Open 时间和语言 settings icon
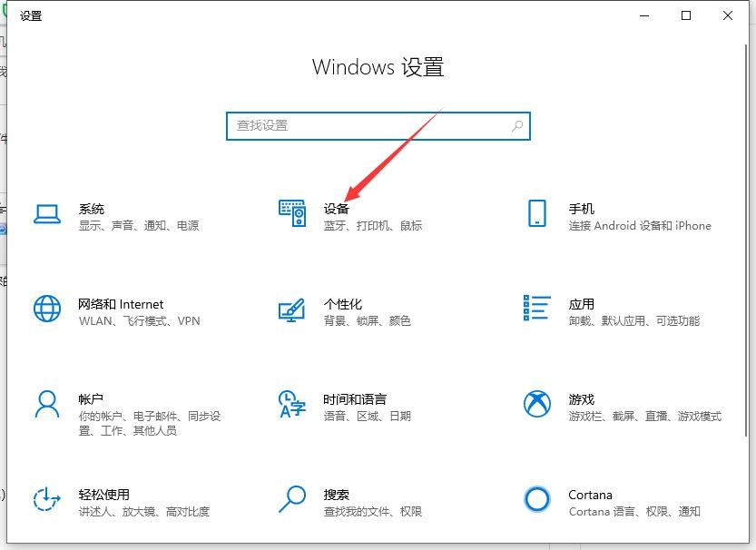This screenshot has height=550, width=756. point(291,405)
